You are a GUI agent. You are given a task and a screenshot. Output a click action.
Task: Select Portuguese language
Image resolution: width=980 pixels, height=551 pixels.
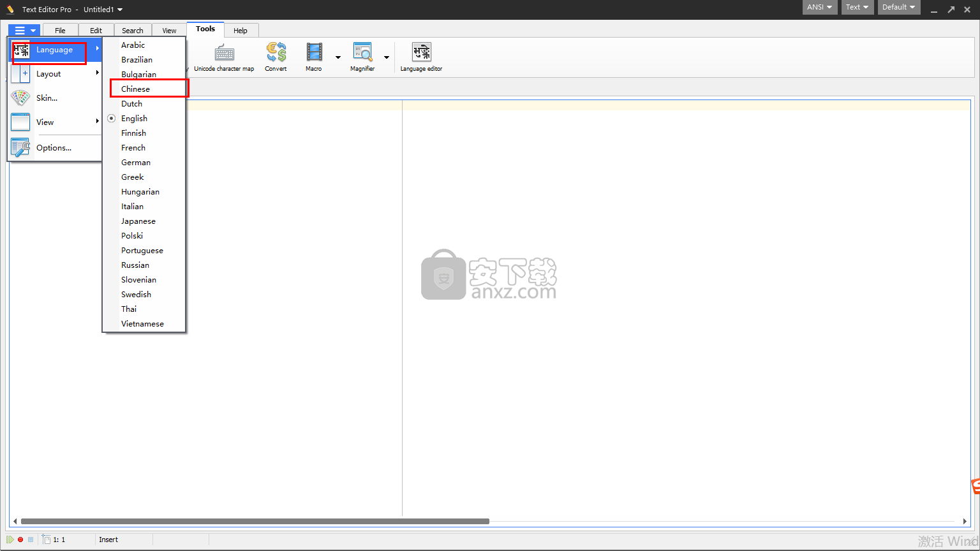click(144, 251)
